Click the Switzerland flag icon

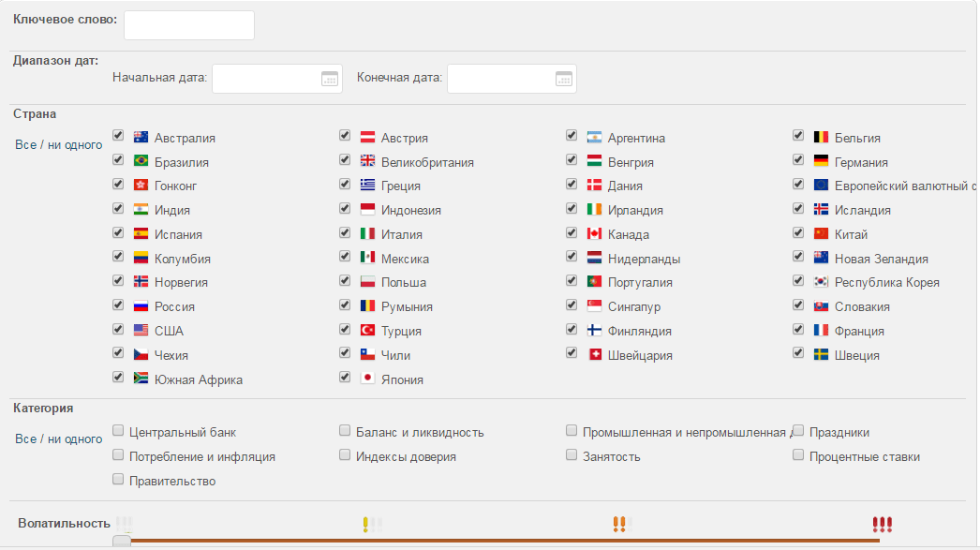[594, 354]
